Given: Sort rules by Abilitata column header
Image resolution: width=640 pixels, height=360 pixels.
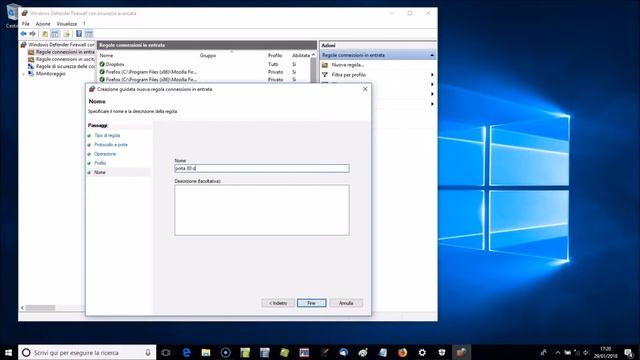Looking at the screenshot, I should [301, 55].
